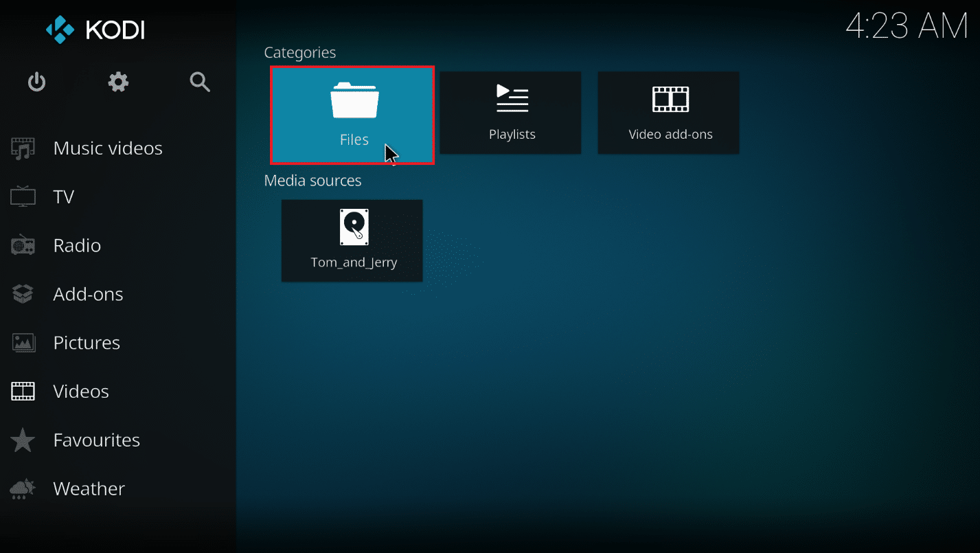Click the Weather cloud icon
The width and height of the screenshot is (980, 553).
[23, 489]
